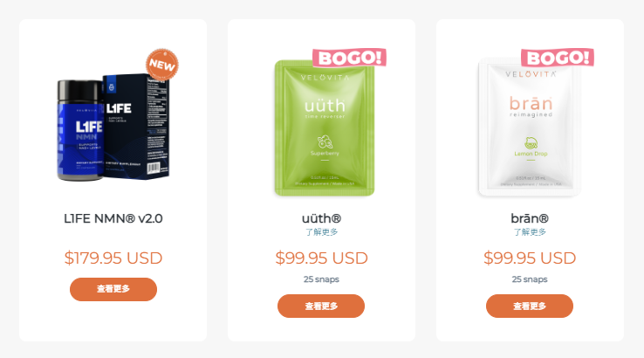Open the green uüth sachet image
Screen dimensions: 644x358
pos(325,128)
